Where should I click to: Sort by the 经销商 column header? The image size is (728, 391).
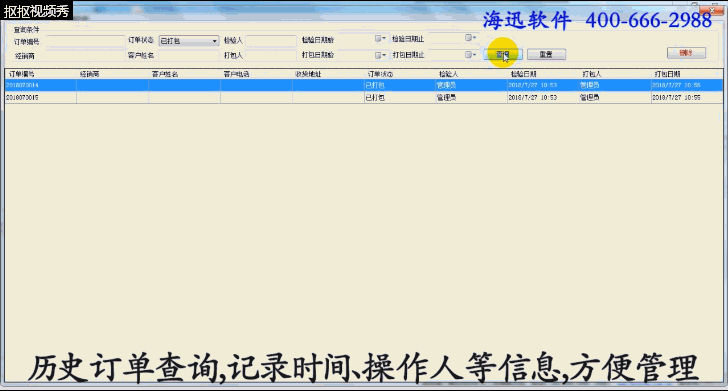coord(112,74)
